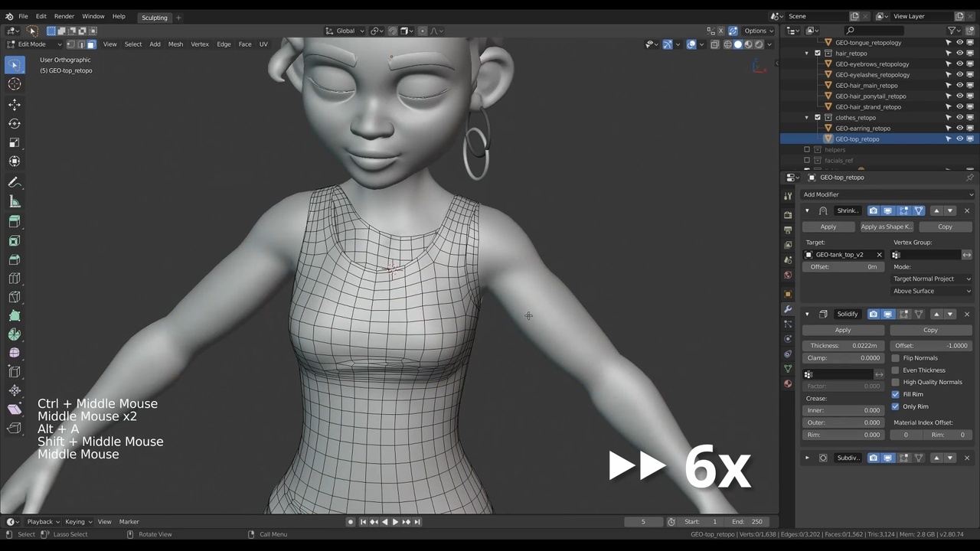Open the Mesh menu in viewport header

click(x=175, y=44)
